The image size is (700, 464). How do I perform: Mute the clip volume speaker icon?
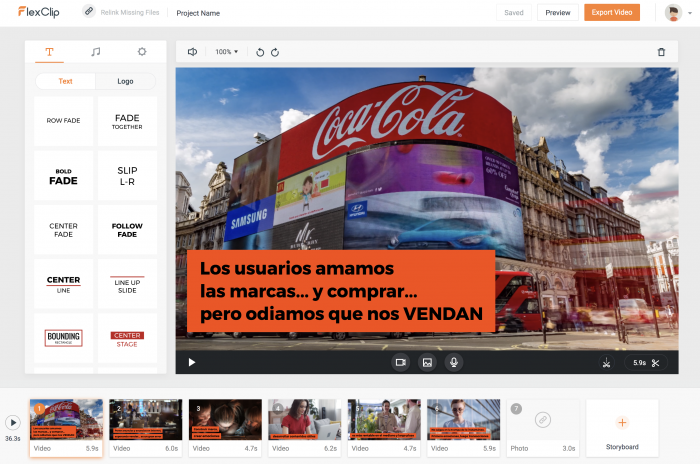192,52
